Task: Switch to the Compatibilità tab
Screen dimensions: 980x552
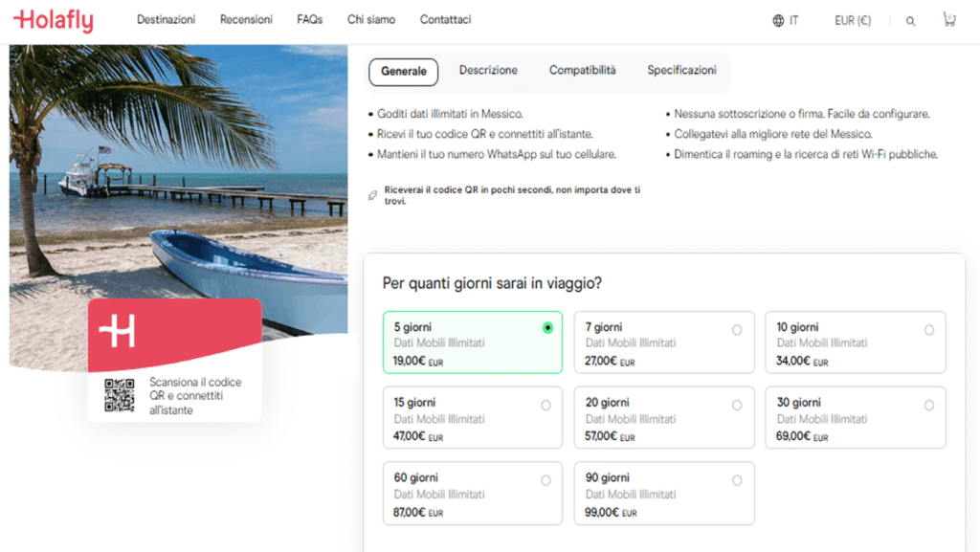Action: [582, 71]
